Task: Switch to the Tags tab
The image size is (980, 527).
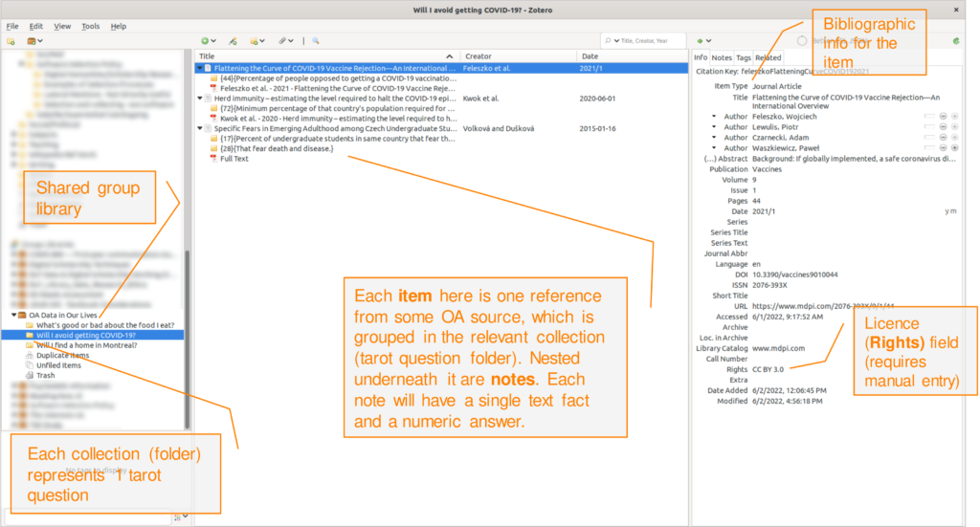Action: [x=743, y=58]
